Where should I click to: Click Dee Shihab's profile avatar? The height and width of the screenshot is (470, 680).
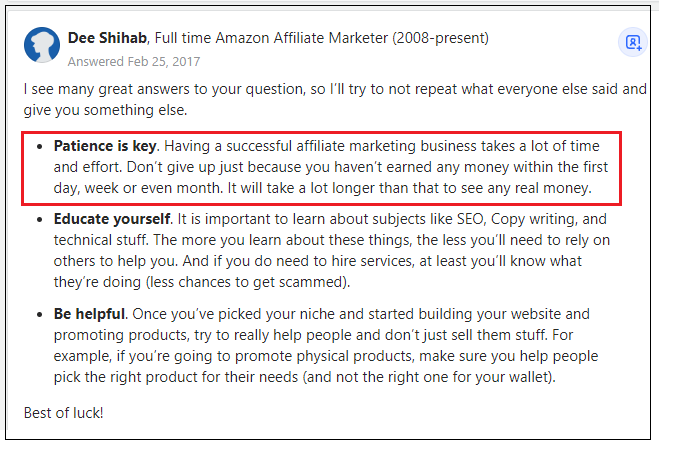coord(43,46)
